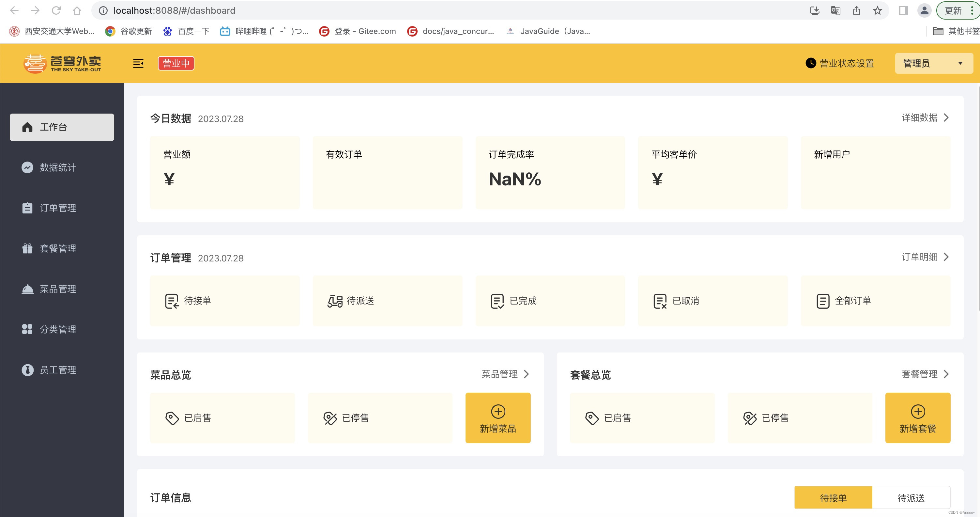This screenshot has height=517, width=980.
Task: Click the plus icon in 新增套餐
Action: tap(918, 412)
